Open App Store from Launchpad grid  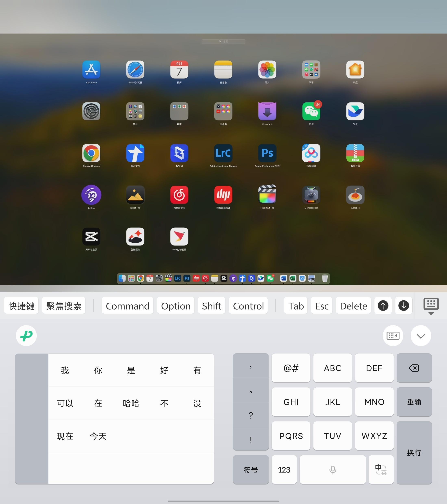point(91,70)
